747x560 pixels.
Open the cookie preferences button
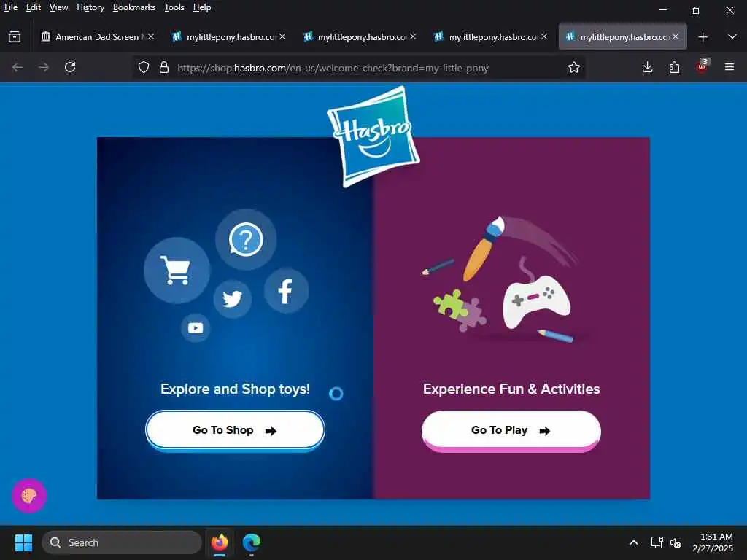[29, 496]
